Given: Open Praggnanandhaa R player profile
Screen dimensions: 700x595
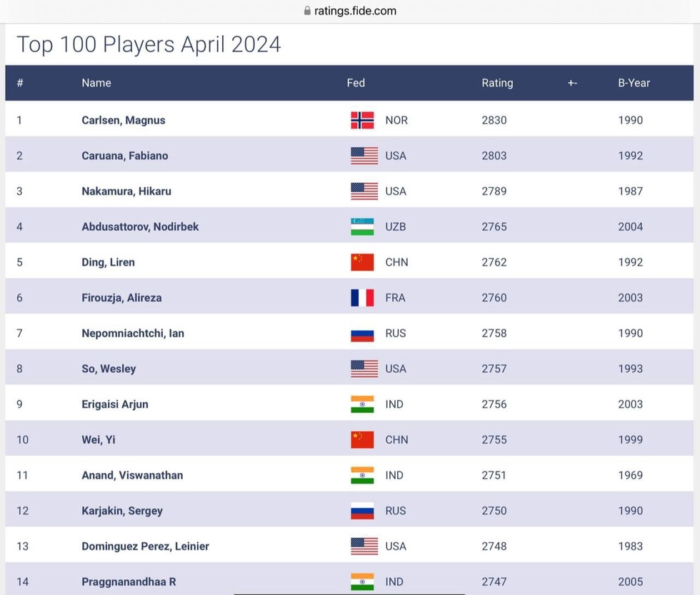Looking at the screenshot, I should tap(129, 581).
